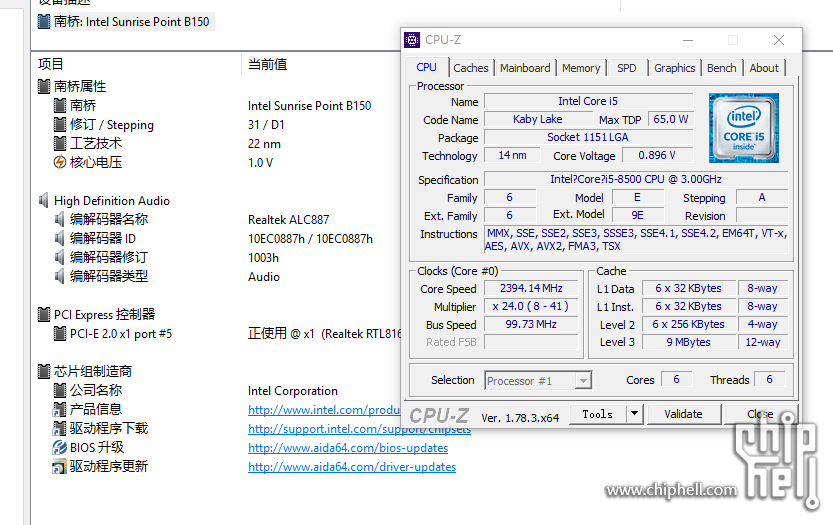Click the Intel Corporation value

point(293,391)
